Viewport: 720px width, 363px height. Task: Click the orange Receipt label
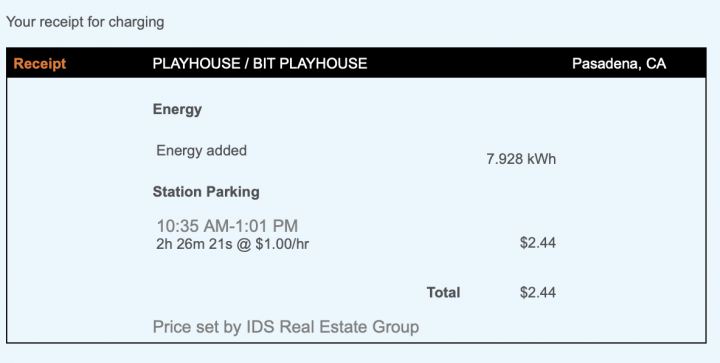pyautogui.click(x=40, y=63)
